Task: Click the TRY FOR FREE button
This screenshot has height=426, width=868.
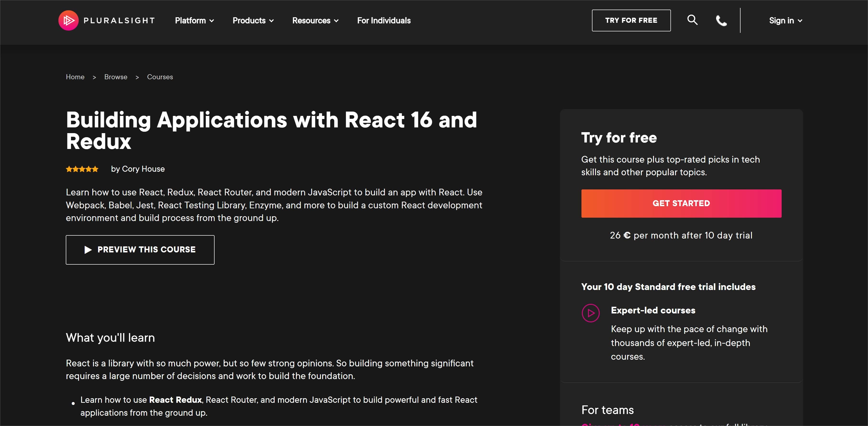Action: (631, 20)
